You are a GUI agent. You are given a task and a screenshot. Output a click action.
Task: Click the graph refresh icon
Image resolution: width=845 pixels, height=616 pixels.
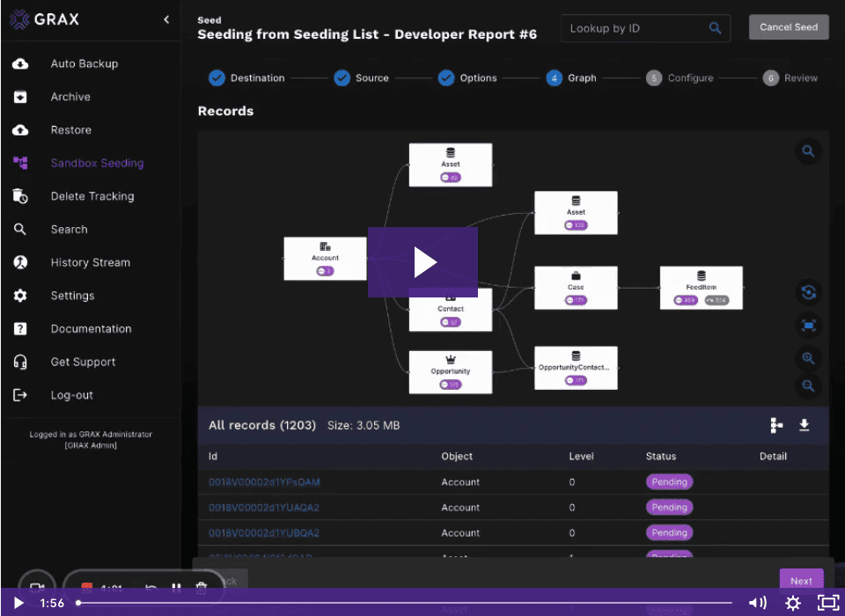[x=808, y=292]
